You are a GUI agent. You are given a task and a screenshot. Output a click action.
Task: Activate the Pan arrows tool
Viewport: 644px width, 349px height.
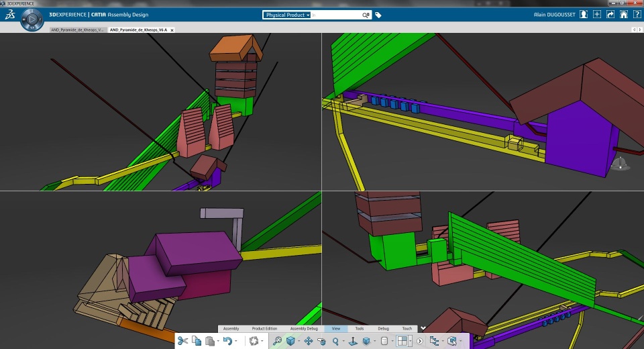click(308, 341)
